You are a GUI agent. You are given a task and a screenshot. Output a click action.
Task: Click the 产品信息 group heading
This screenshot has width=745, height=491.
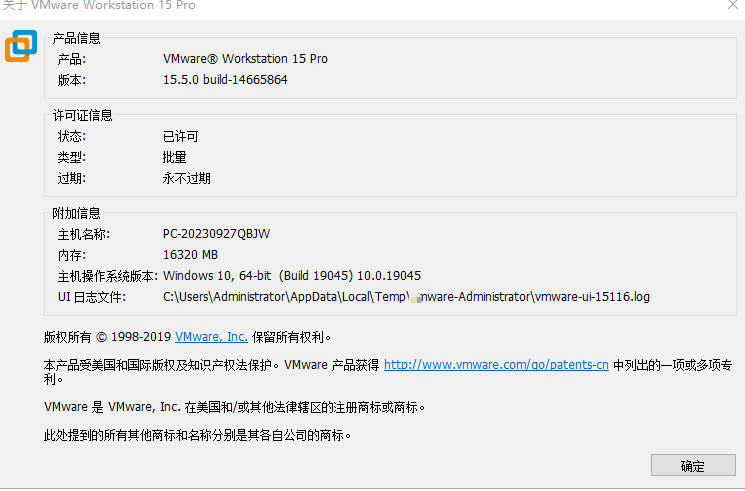point(76,38)
